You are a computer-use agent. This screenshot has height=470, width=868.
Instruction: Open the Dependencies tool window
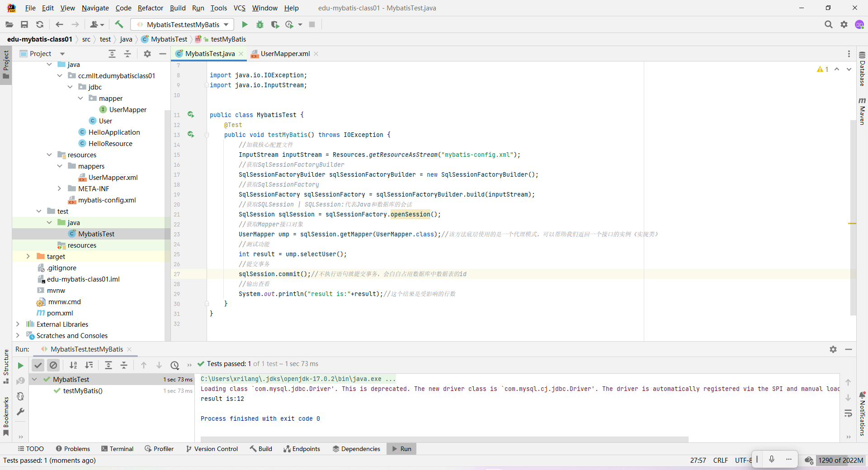(356, 449)
